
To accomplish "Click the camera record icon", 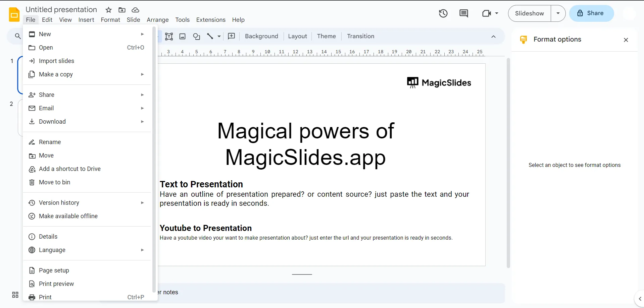I will 486,13.
